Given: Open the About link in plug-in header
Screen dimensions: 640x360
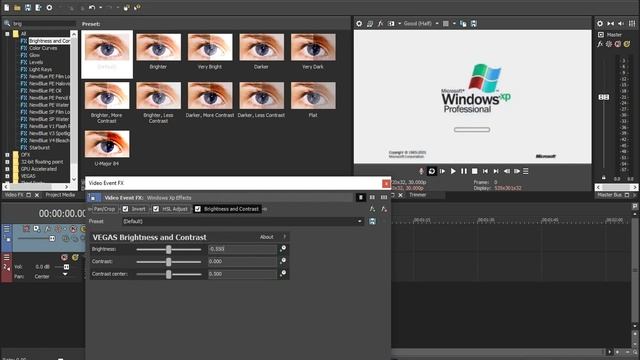Looking at the screenshot, I should point(267,237).
